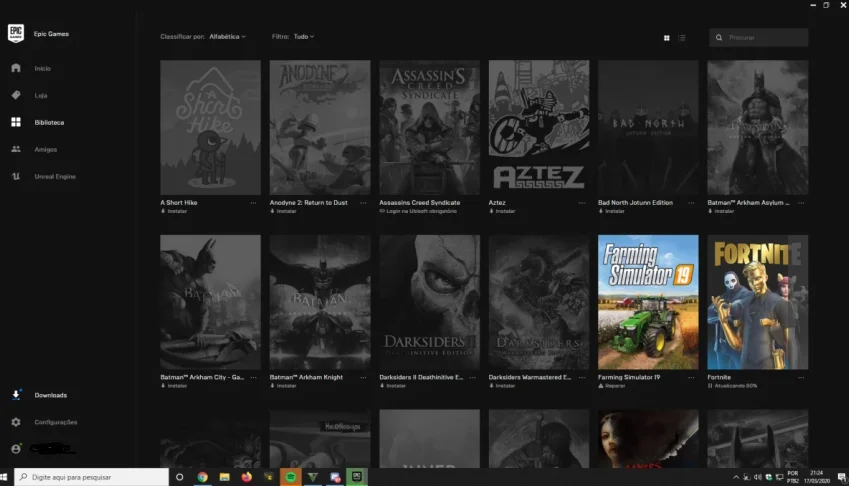Open Spotify from the taskbar
849x486 pixels.
[291, 477]
